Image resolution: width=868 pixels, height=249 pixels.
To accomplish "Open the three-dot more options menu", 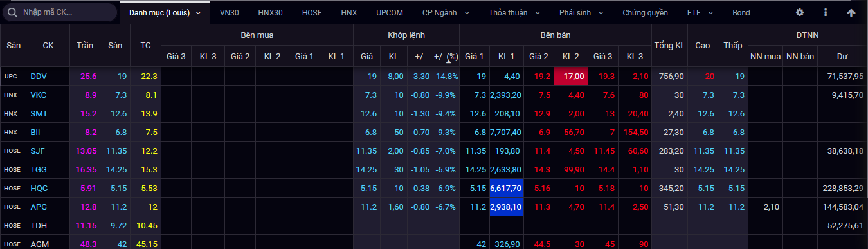I will click(x=826, y=12).
